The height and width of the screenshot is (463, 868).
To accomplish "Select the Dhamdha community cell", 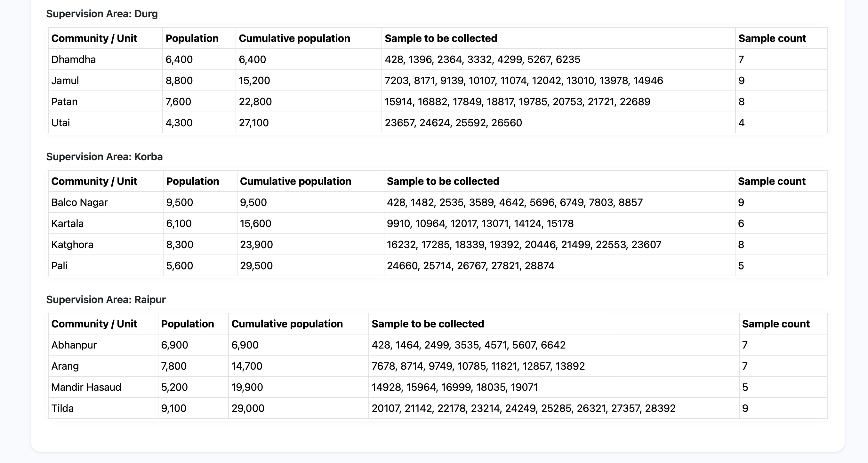I will point(74,59).
